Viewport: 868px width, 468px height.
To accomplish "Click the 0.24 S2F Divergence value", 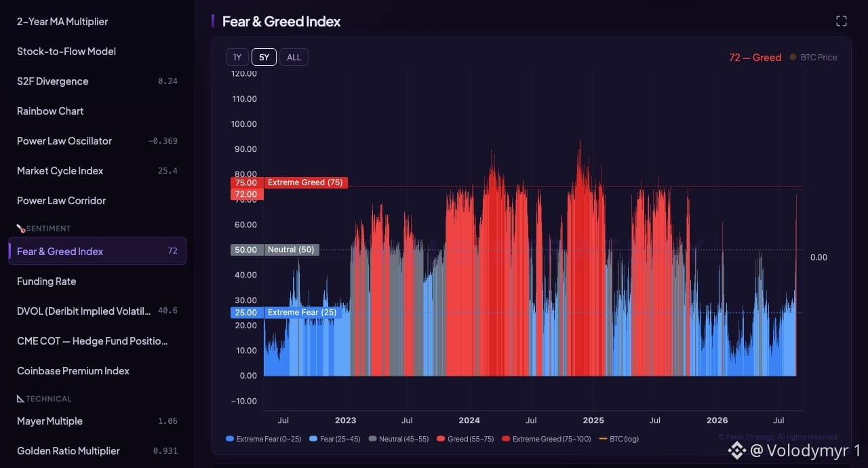I will click(x=167, y=81).
